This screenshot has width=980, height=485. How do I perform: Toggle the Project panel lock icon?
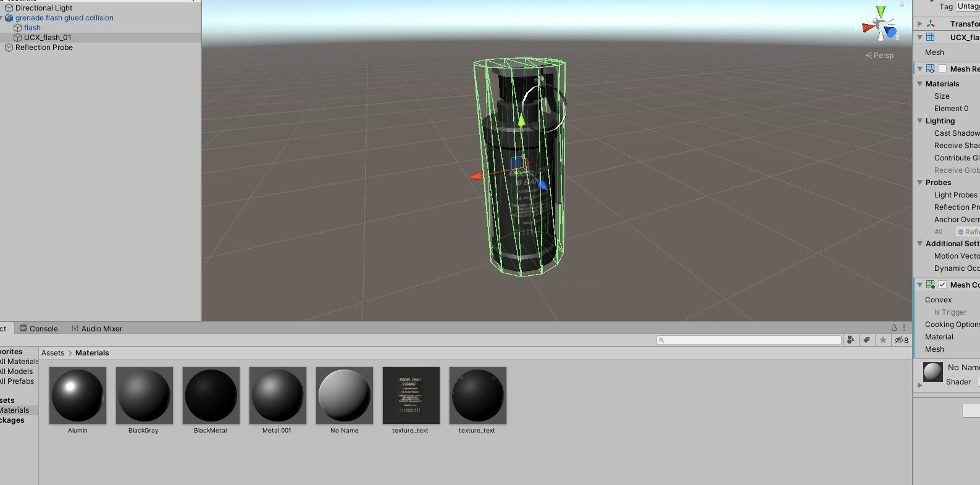[x=894, y=328]
